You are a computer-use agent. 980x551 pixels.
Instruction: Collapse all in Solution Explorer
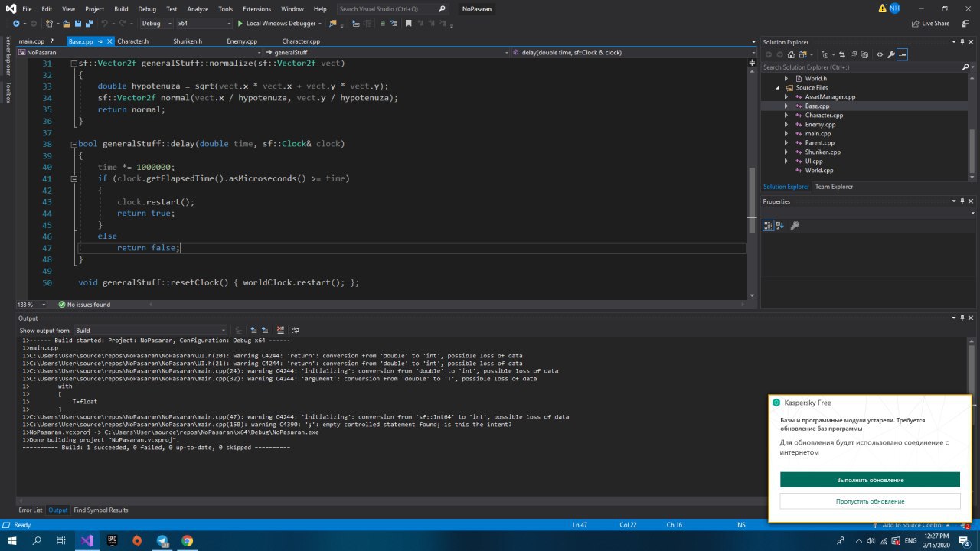854,54
